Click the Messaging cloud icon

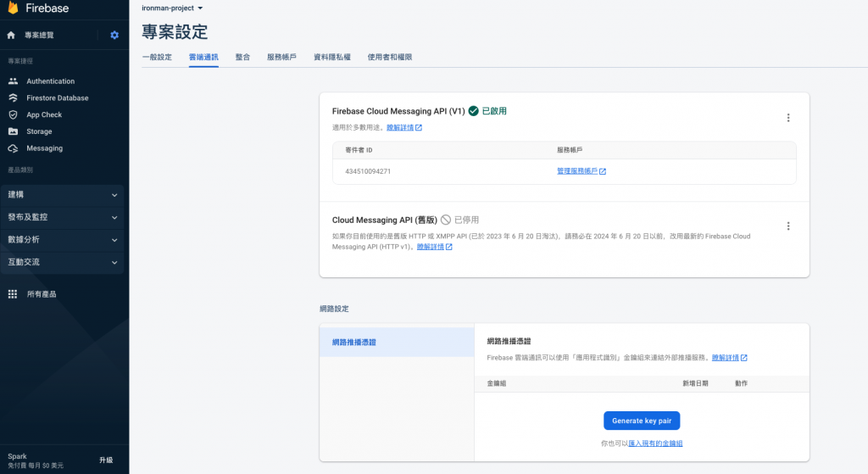[x=14, y=148]
